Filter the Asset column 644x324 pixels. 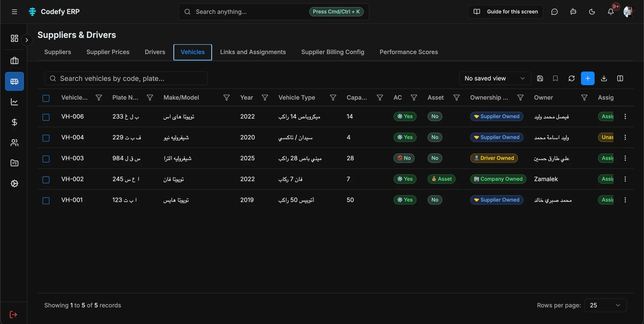457,98
